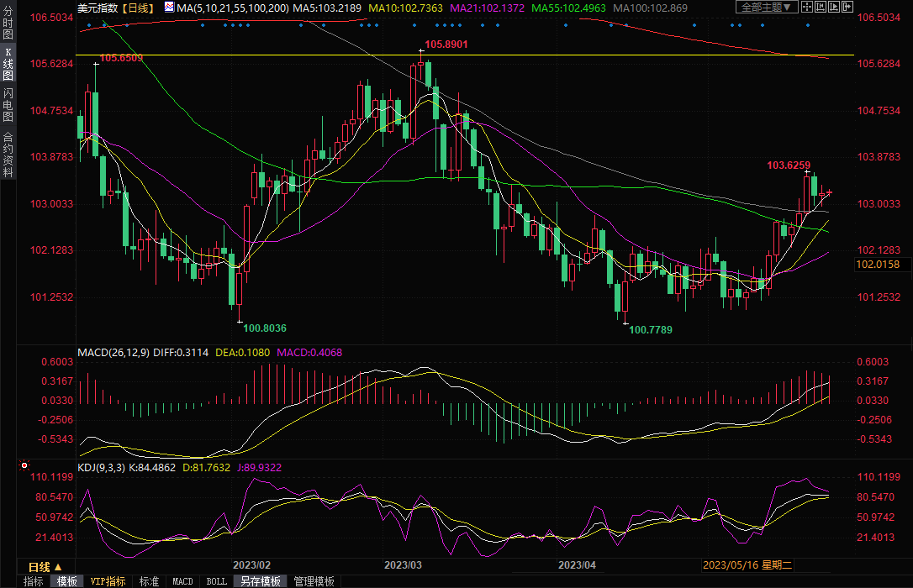913x588 pixels.
Task: Open the 全部主题 dropdown
Action: click(x=764, y=8)
